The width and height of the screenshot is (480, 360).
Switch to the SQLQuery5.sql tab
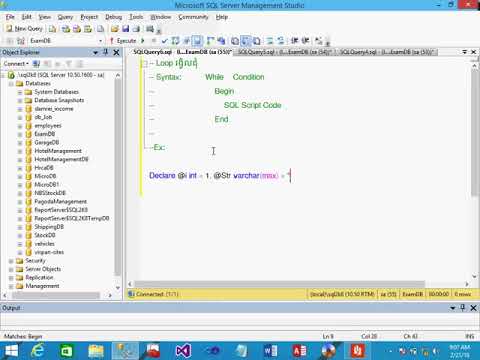[x=284, y=52]
